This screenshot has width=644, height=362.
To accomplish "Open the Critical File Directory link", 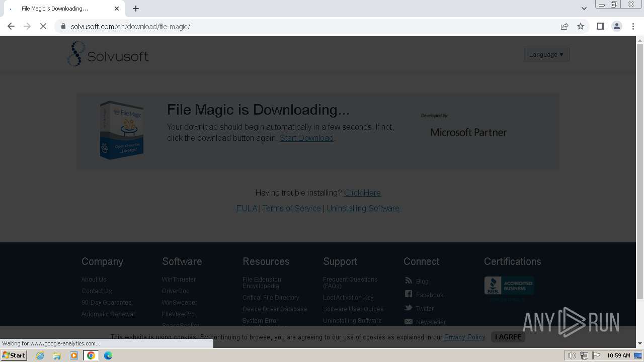I will point(271,298).
